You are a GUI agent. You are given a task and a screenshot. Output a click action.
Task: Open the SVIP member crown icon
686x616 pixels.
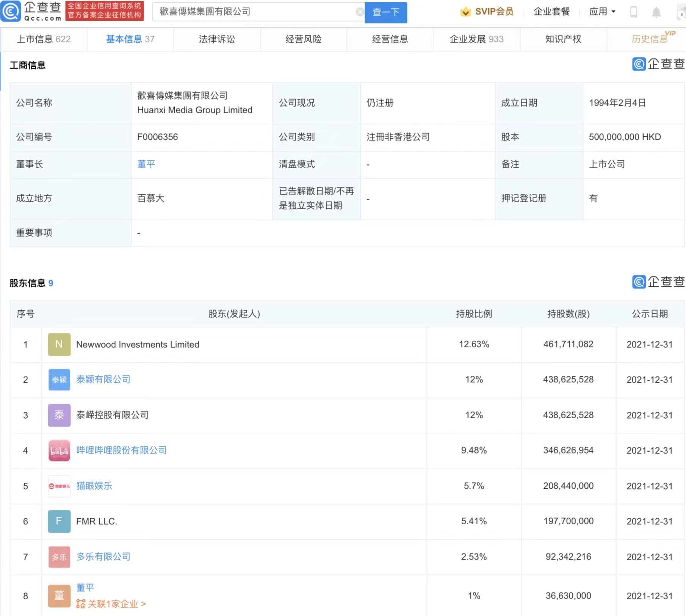click(x=465, y=12)
